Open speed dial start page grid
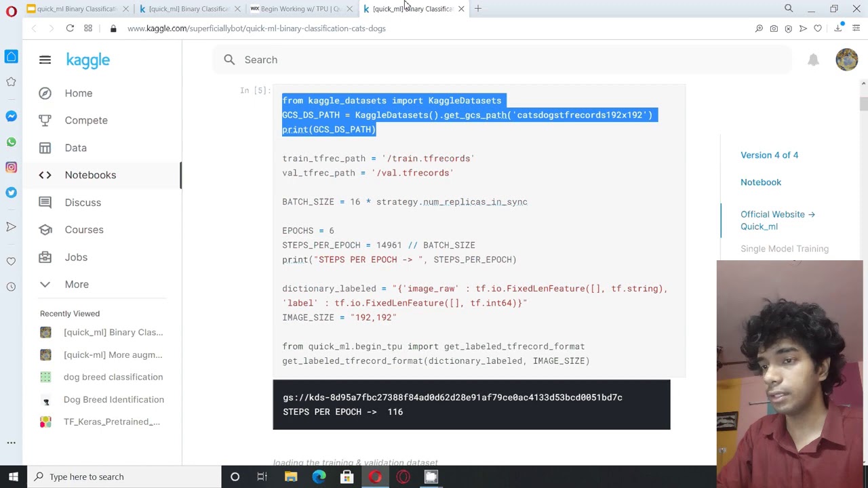 tap(88, 28)
